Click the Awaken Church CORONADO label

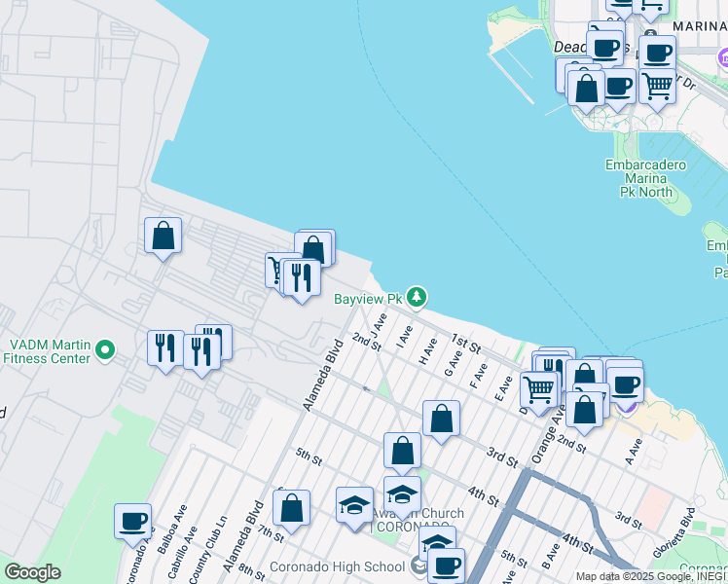pos(418,520)
